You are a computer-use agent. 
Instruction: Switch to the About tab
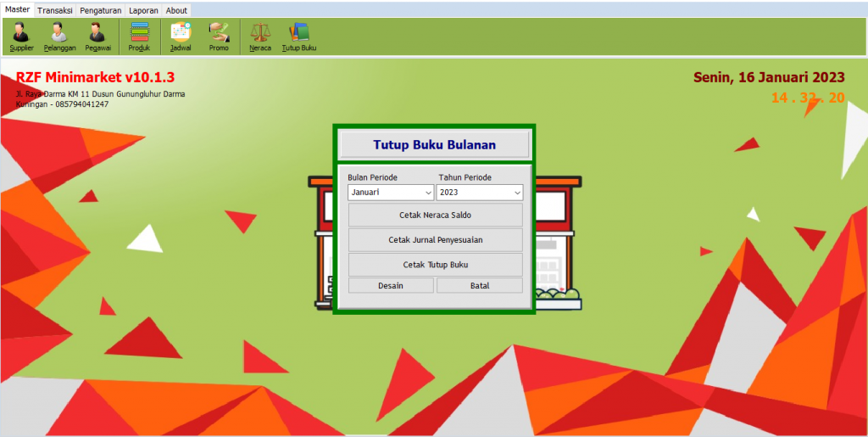[x=176, y=10]
